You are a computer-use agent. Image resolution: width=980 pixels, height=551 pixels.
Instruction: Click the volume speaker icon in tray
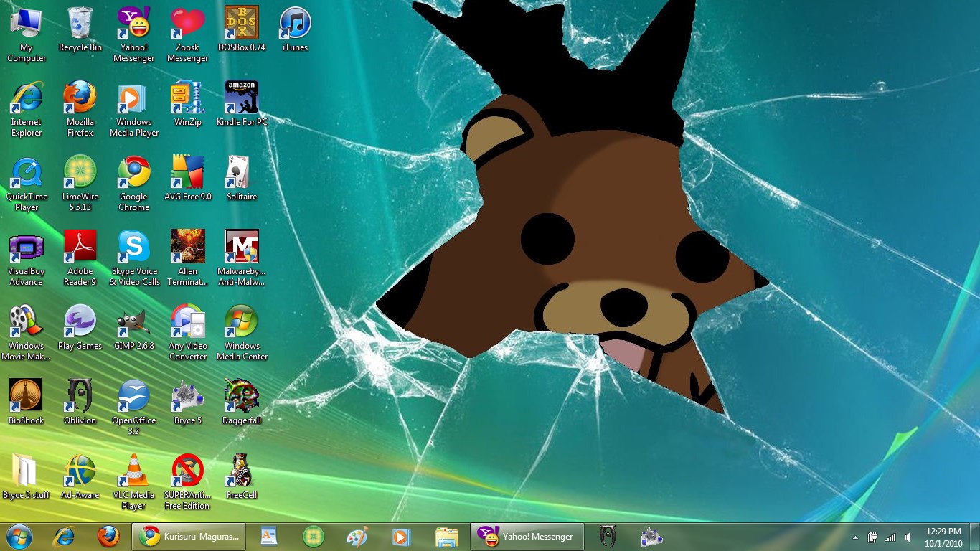pos(908,537)
